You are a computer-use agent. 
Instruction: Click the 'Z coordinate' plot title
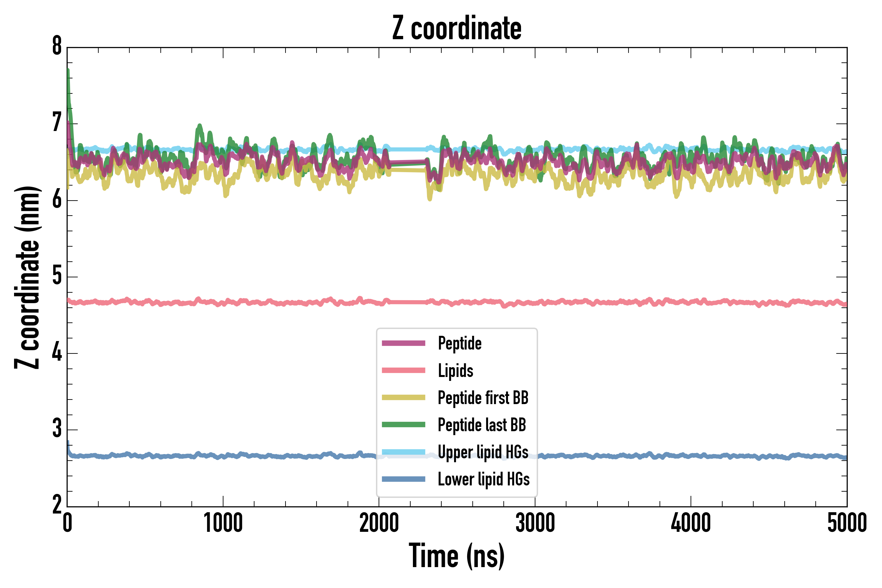(457, 28)
